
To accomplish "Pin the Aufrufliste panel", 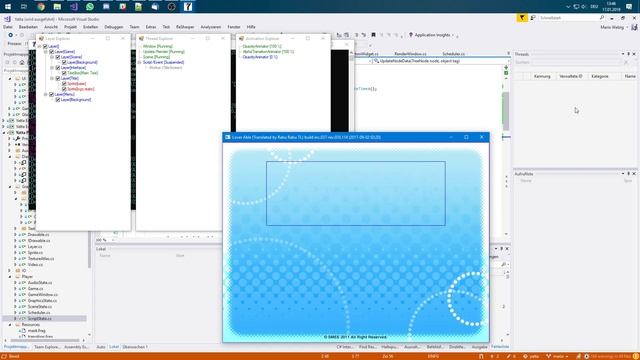I will [629, 174].
